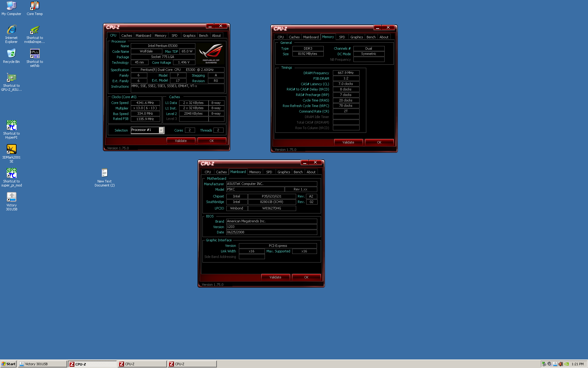Open GPU-Z ASUS shortcut icon
588x368 pixels.
pyautogui.click(x=11, y=82)
